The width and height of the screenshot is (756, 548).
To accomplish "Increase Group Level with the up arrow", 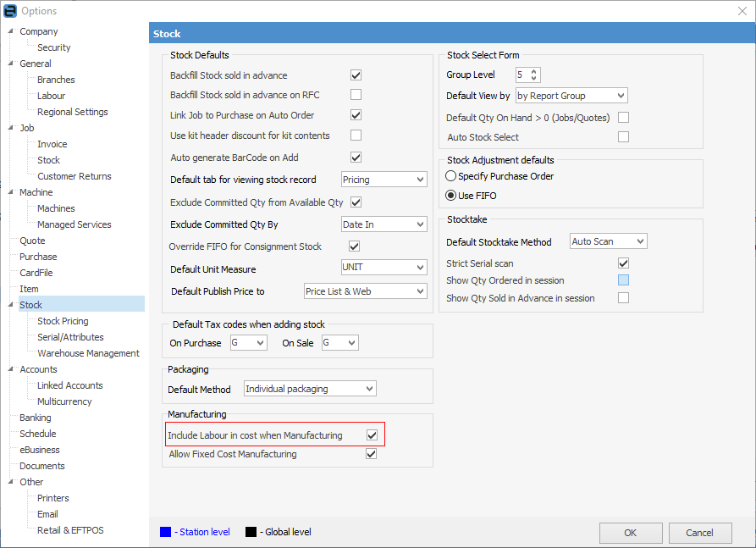I will (x=534, y=71).
